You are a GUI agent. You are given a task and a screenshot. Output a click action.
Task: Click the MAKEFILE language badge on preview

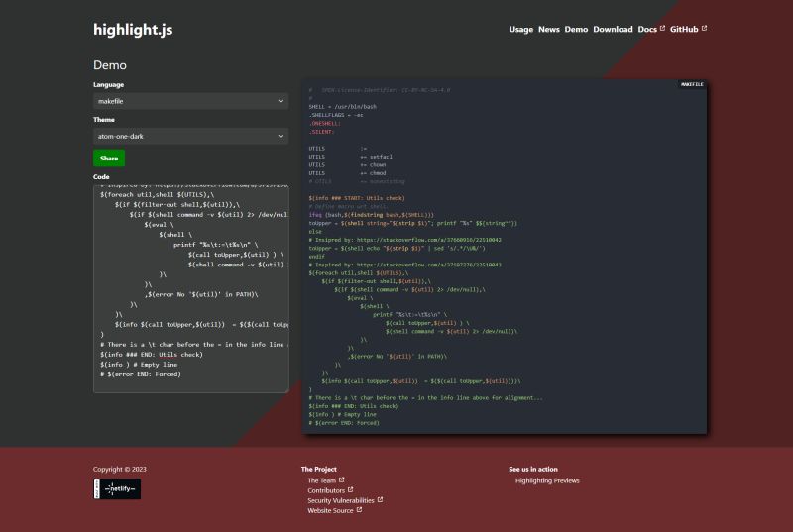tap(692, 84)
